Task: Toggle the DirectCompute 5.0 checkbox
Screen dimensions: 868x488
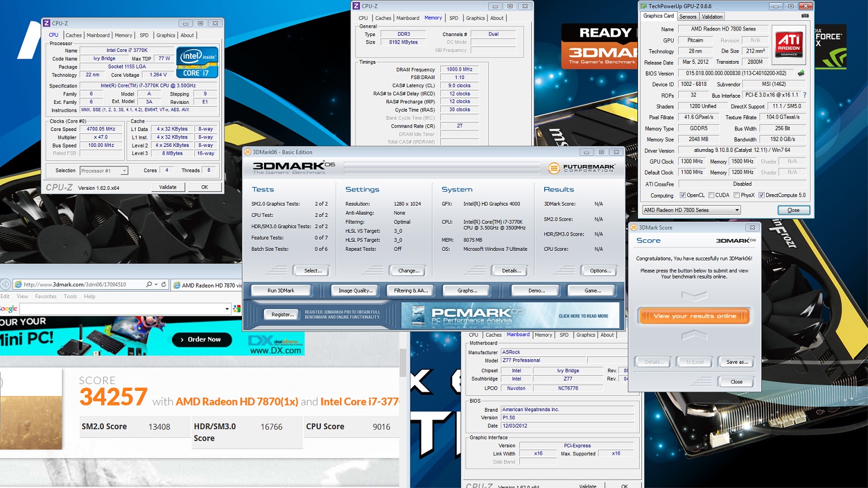Action: click(x=762, y=195)
